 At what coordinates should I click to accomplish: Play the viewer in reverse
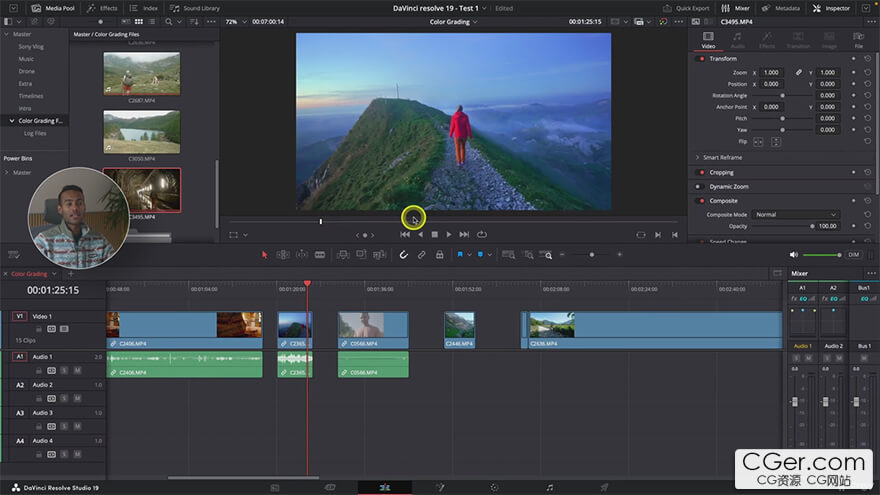420,235
